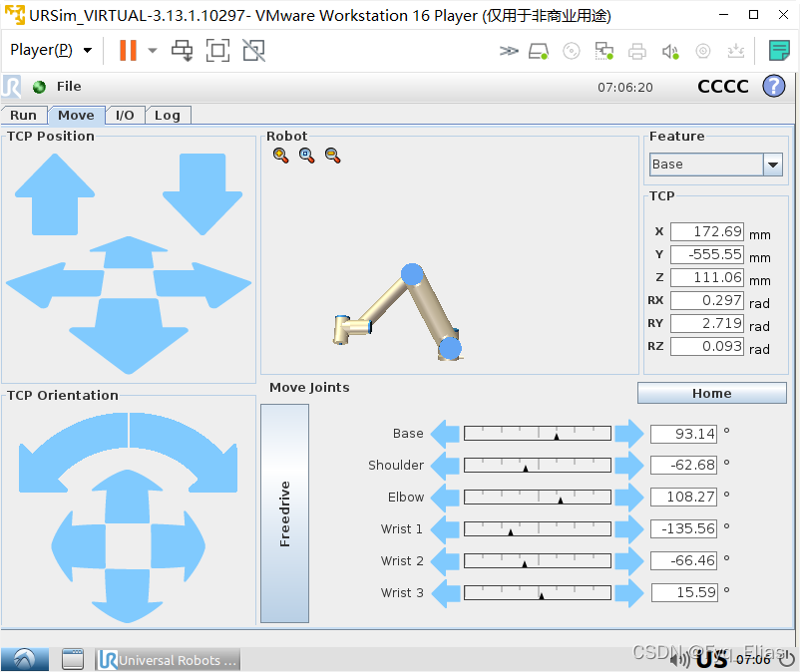Click the VMware sound card icon

coord(670,51)
